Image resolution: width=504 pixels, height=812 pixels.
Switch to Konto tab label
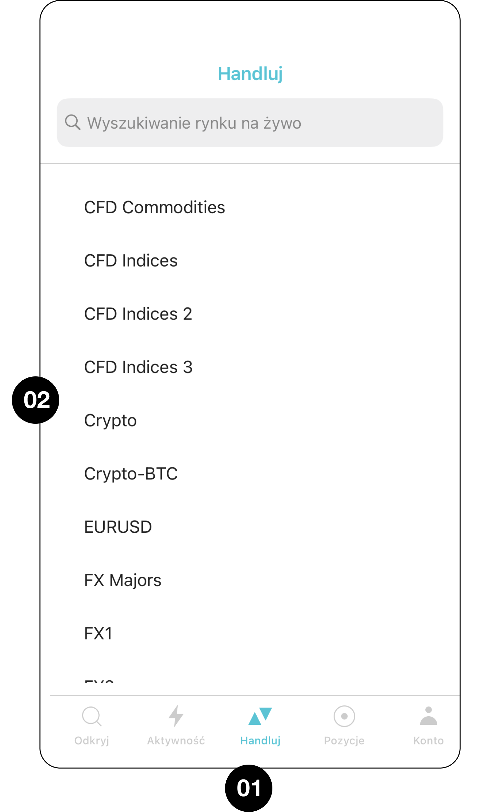pyautogui.click(x=428, y=741)
